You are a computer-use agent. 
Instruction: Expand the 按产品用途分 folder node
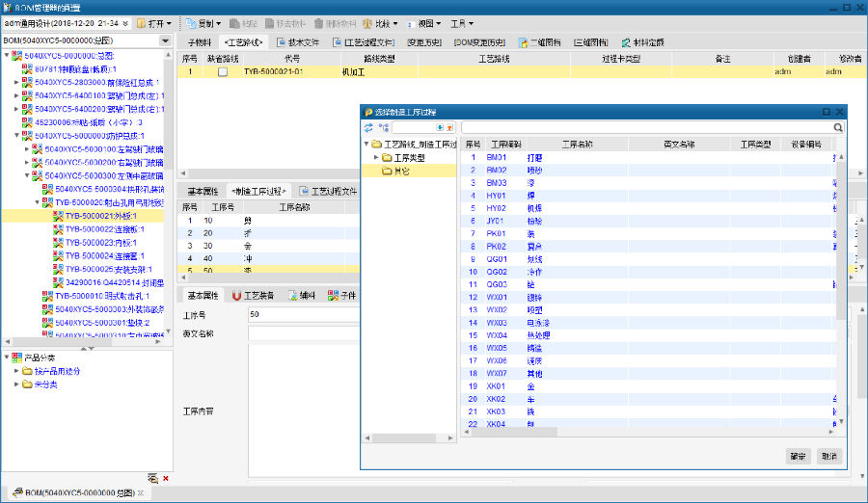pos(16,371)
